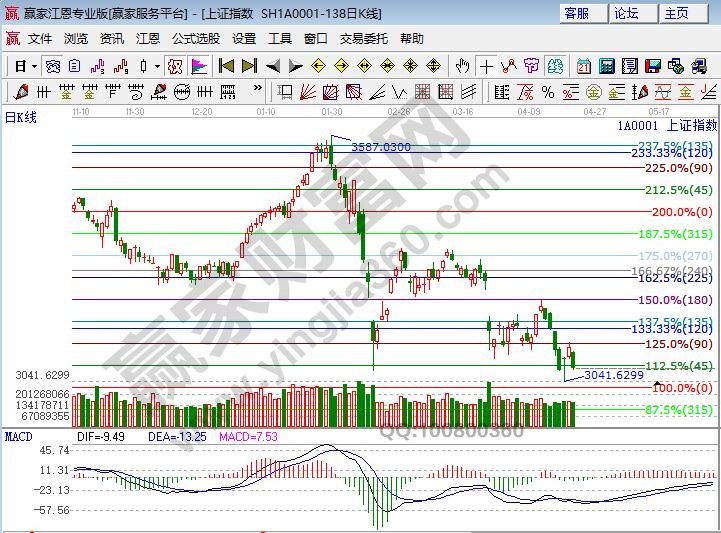Select the percent sign drawing tool
This screenshot has width=721, height=533.
coord(548,91)
